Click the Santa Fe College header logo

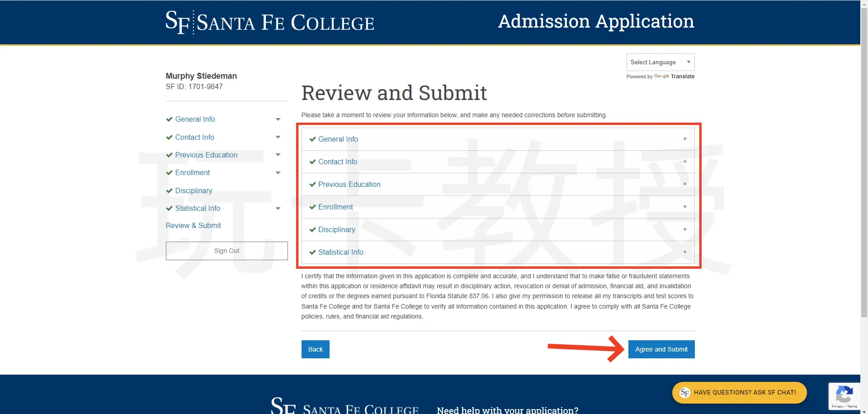pyautogui.click(x=269, y=22)
